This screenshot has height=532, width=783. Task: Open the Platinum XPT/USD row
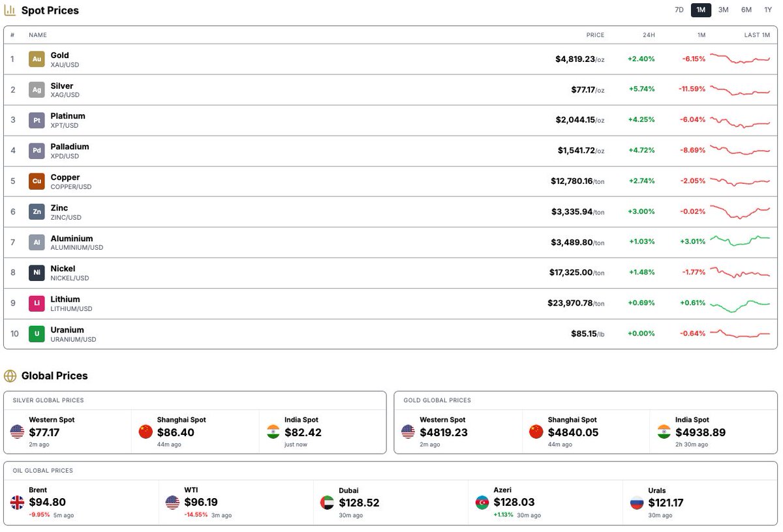point(390,121)
